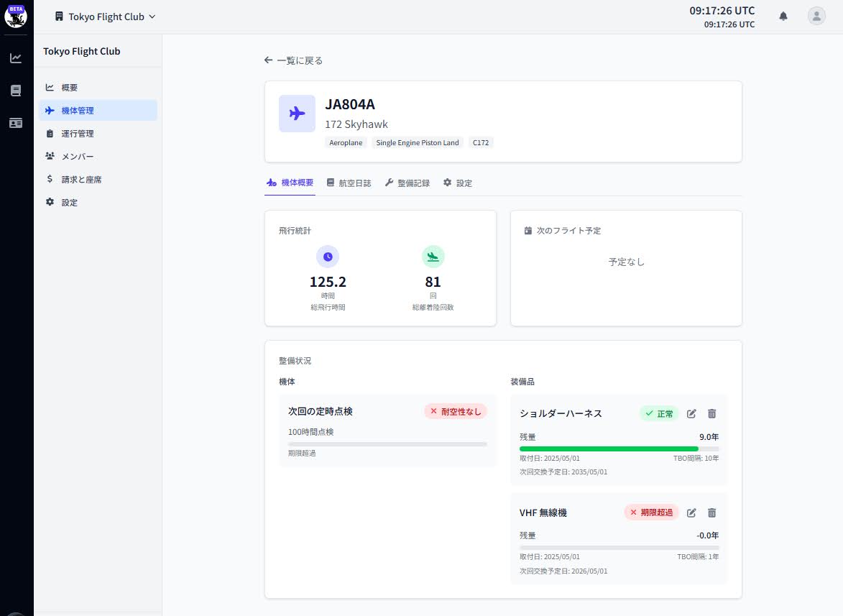Click the C172 tag

[481, 142]
